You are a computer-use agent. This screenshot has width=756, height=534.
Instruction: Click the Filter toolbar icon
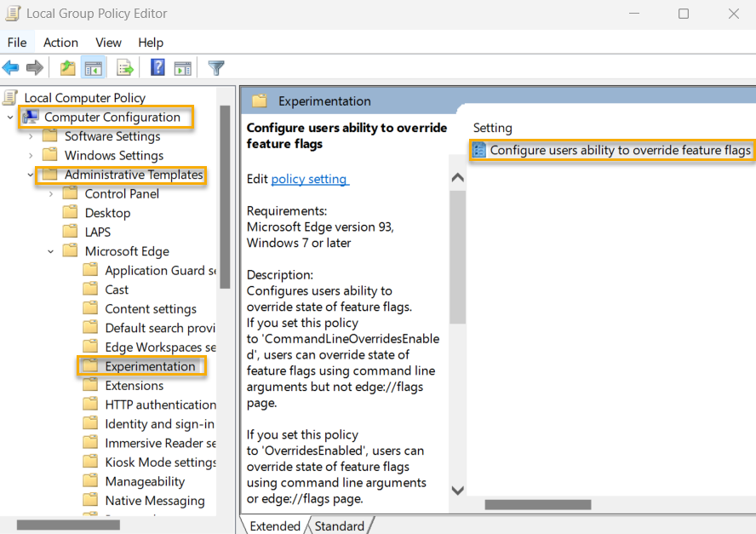point(216,67)
